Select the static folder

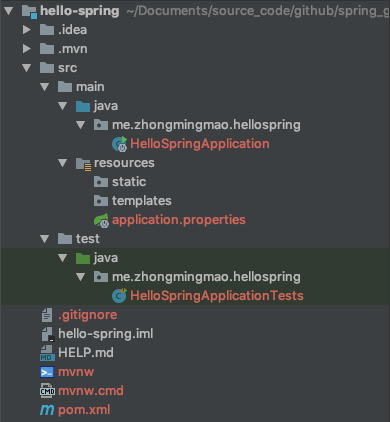point(129,182)
